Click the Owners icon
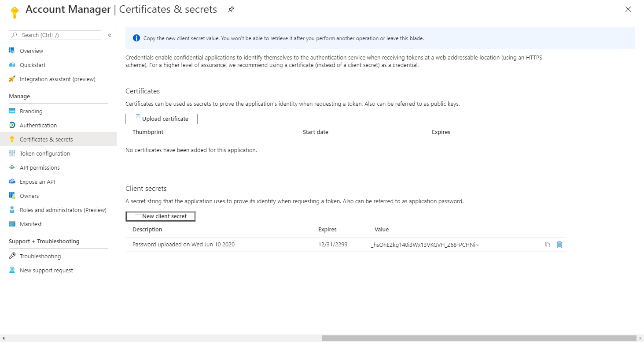 (x=12, y=196)
